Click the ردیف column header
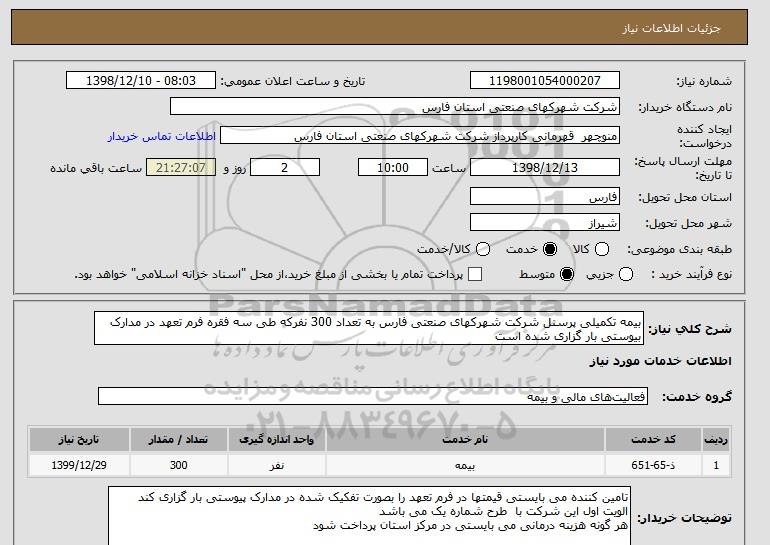This screenshot has height=545, width=770. [716, 439]
